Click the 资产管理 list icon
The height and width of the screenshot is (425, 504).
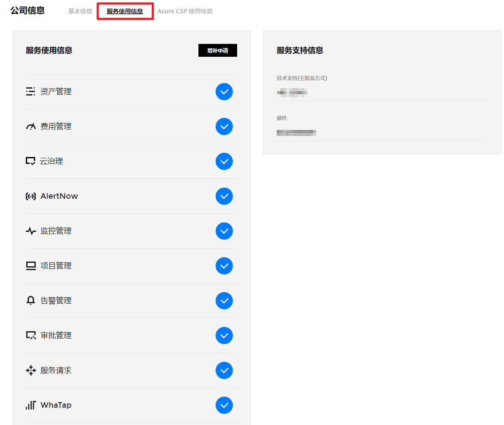(31, 92)
